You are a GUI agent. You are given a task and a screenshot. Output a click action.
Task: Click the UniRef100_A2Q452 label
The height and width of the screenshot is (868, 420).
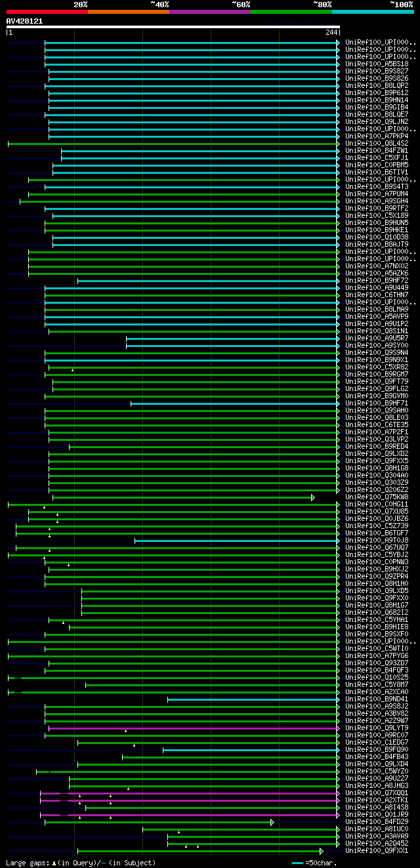click(377, 843)
